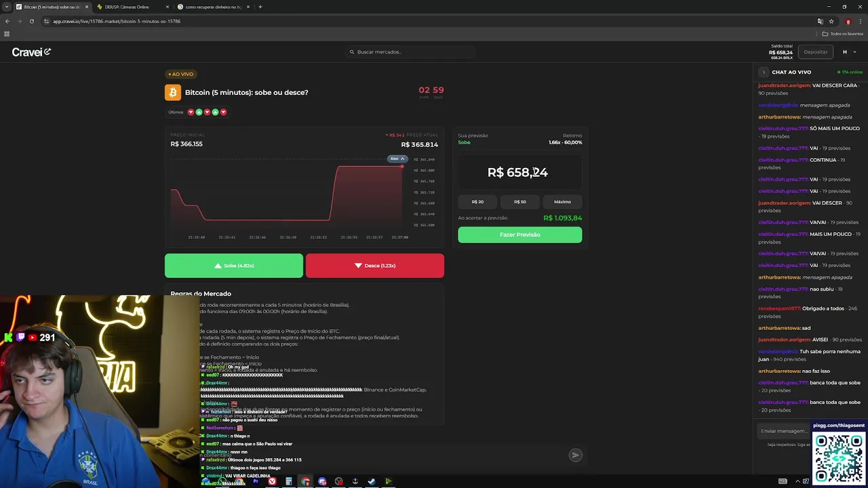Viewport: 868px width, 488px height.
Task: Toggle the Alvo chart label
Action: click(x=397, y=159)
